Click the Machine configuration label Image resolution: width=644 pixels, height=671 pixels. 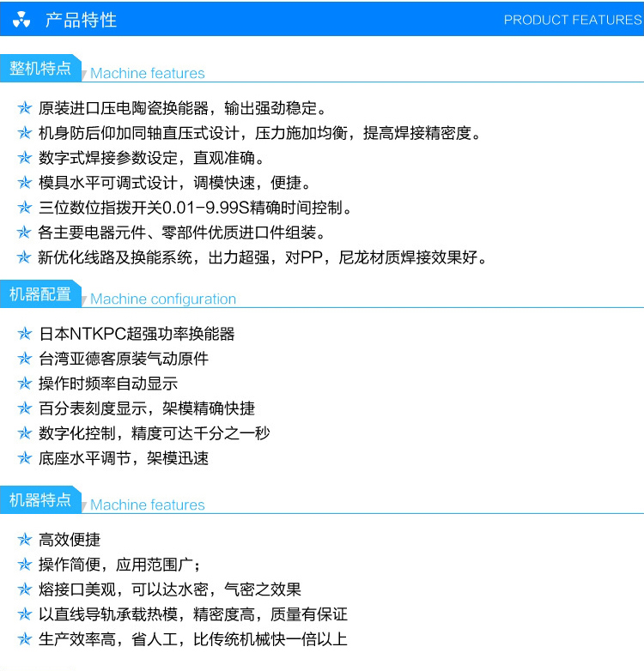163,299
